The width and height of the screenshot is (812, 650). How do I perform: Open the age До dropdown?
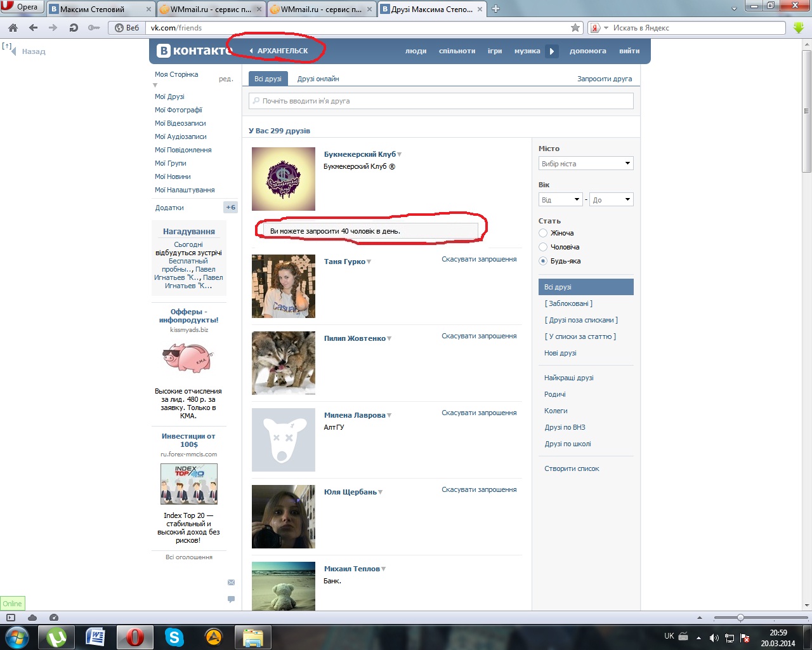click(612, 200)
